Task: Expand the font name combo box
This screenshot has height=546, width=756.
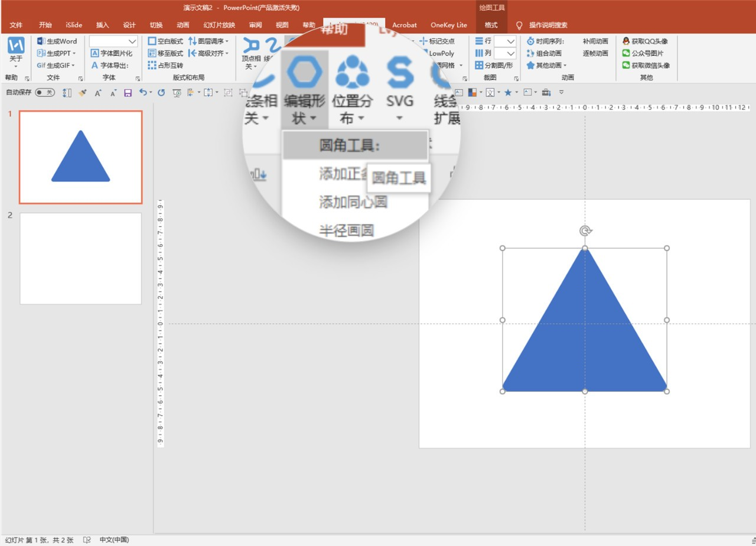Action: tap(132, 41)
